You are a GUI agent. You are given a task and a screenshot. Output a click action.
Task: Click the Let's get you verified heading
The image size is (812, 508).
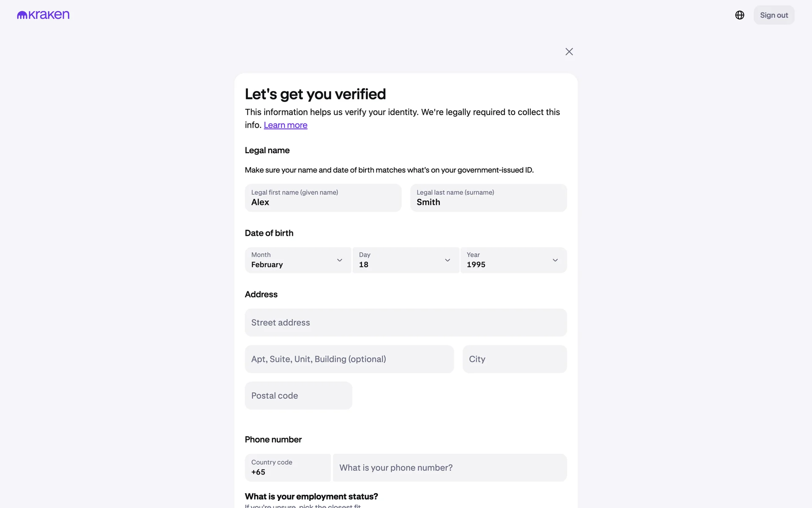click(x=315, y=94)
